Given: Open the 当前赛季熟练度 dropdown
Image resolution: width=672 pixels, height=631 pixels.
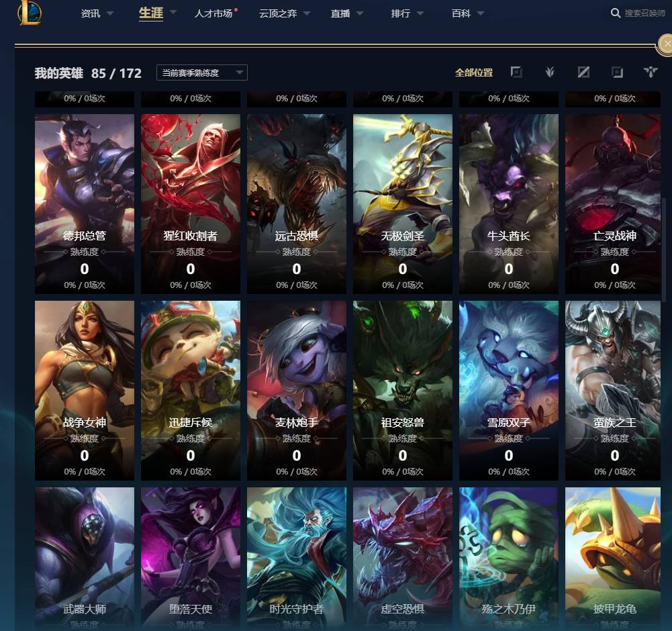Looking at the screenshot, I should (202, 73).
